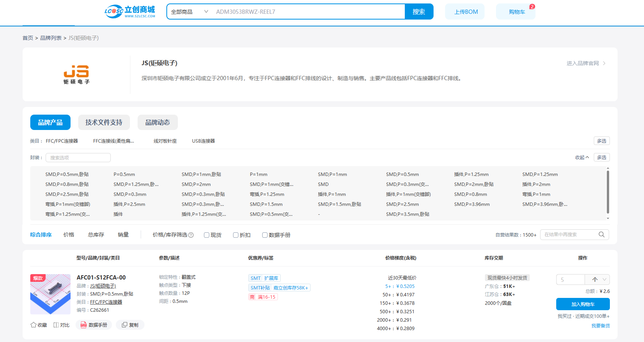Viewport: 644px width, 342px height.
Task: Click the LCSC 立创商城 logo
Action: [130, 12]
